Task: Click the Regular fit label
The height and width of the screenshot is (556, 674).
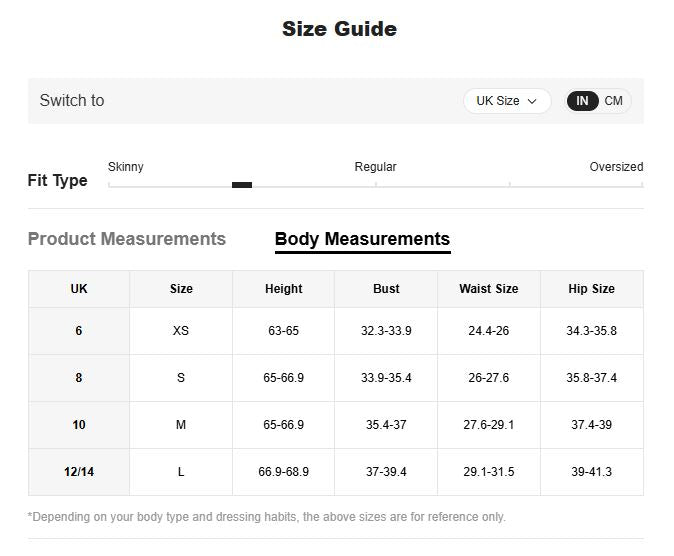Action: (375, 167)
